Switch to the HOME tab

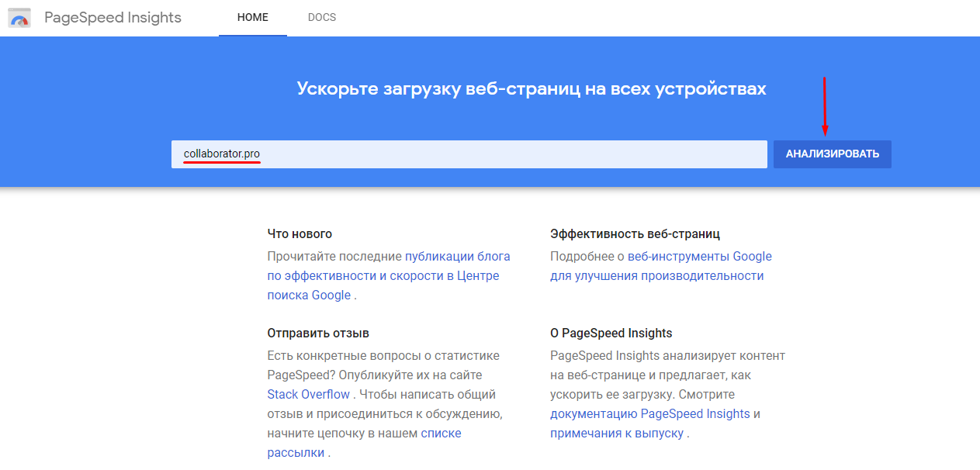[x=252, y=18]
